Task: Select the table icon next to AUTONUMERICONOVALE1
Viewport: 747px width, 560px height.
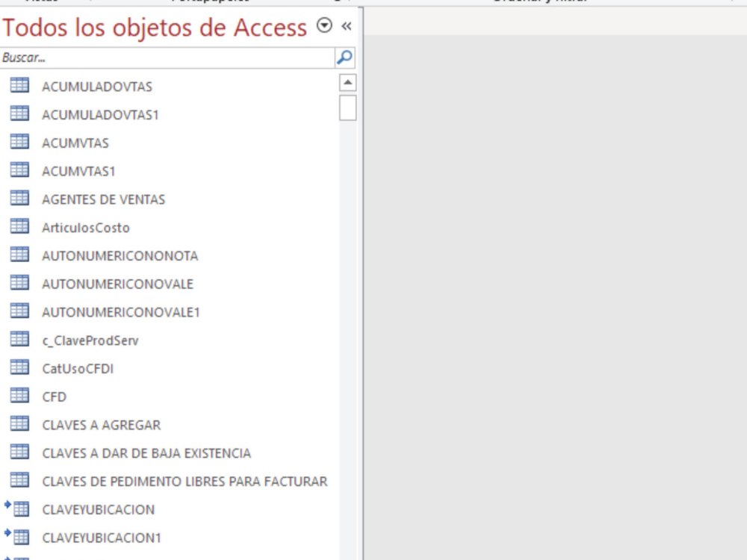Action: click(x=19, y=311)
